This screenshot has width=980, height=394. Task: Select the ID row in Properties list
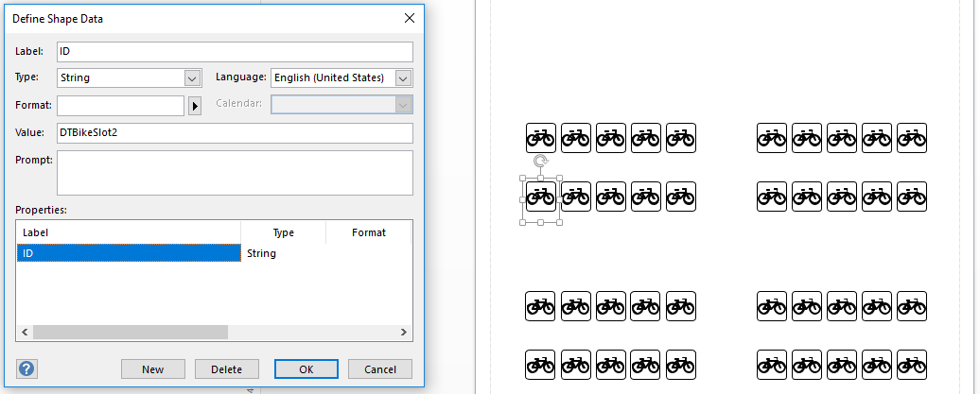(x=214, y=253)
